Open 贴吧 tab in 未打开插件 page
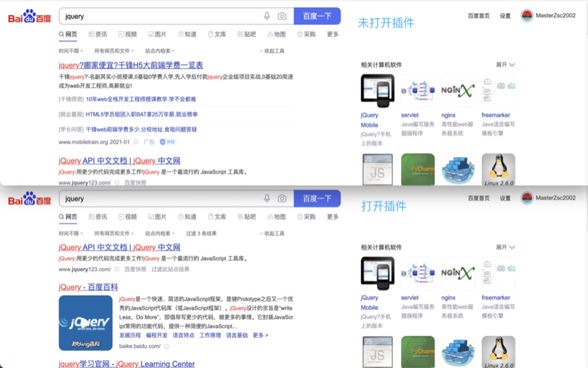The width and height of the screenshot is (588, 368). [x=247, y=34]
